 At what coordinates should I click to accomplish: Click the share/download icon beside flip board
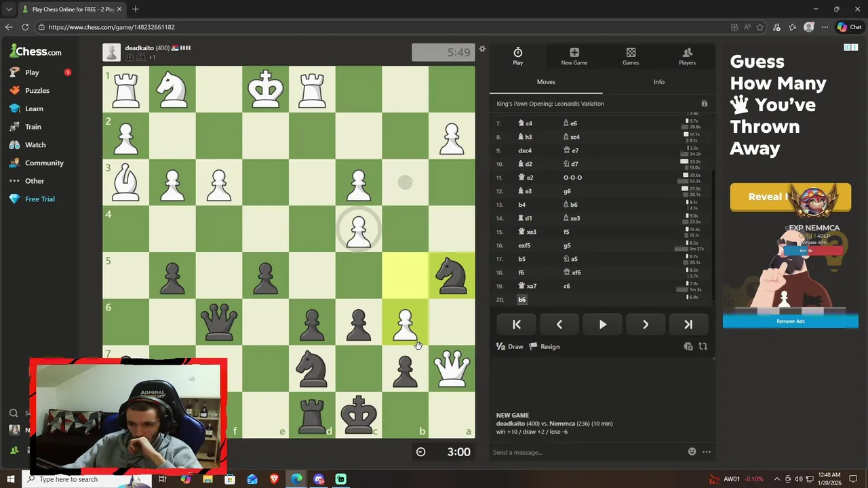click(688, 346)
